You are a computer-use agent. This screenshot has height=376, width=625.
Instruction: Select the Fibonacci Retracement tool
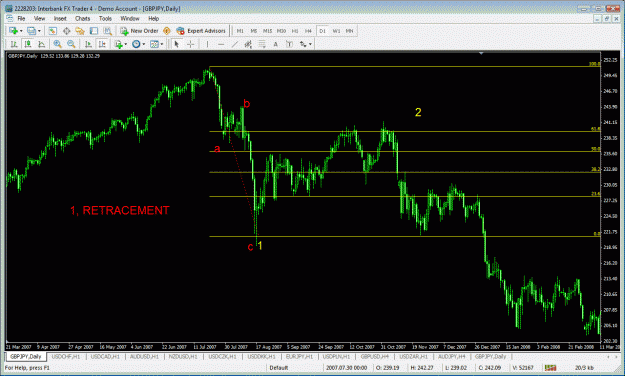point(261,44)
